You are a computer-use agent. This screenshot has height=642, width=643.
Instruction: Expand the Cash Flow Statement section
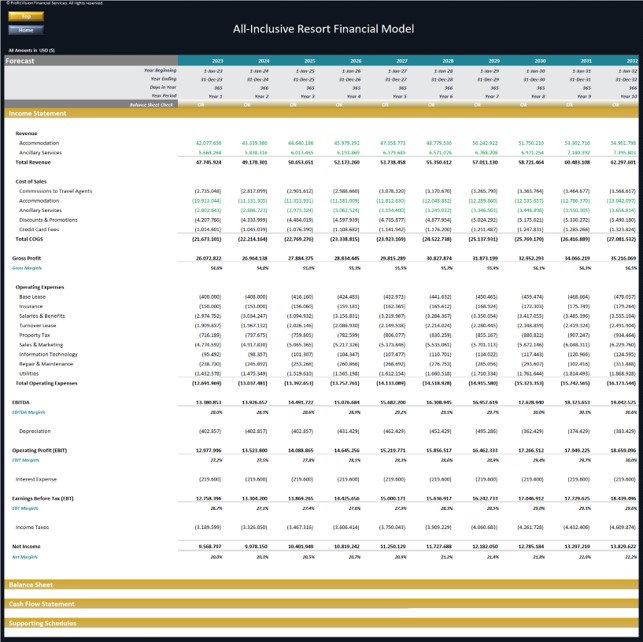[x=322, y=604]
